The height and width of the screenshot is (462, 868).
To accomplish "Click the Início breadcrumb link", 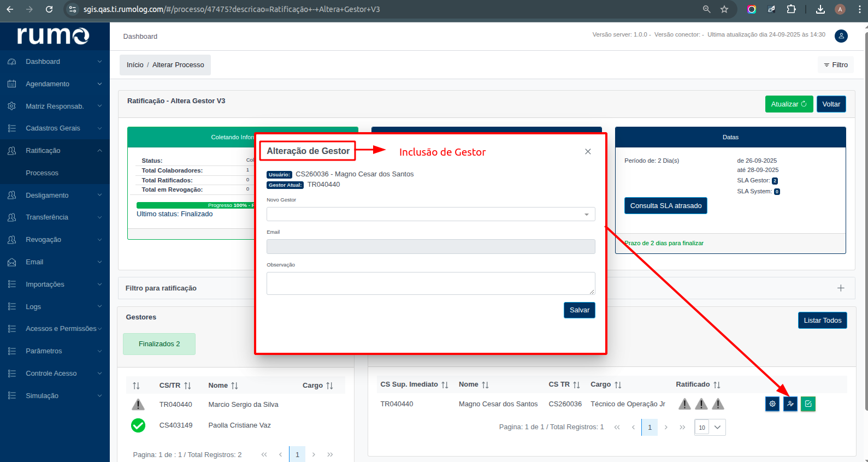I will (x=135, y=65).
